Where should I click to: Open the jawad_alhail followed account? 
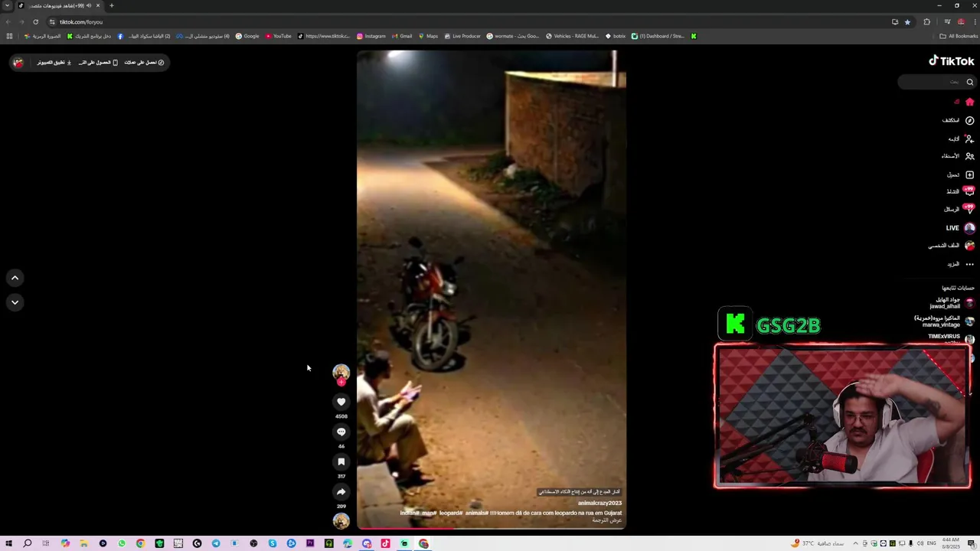point(952,303)
